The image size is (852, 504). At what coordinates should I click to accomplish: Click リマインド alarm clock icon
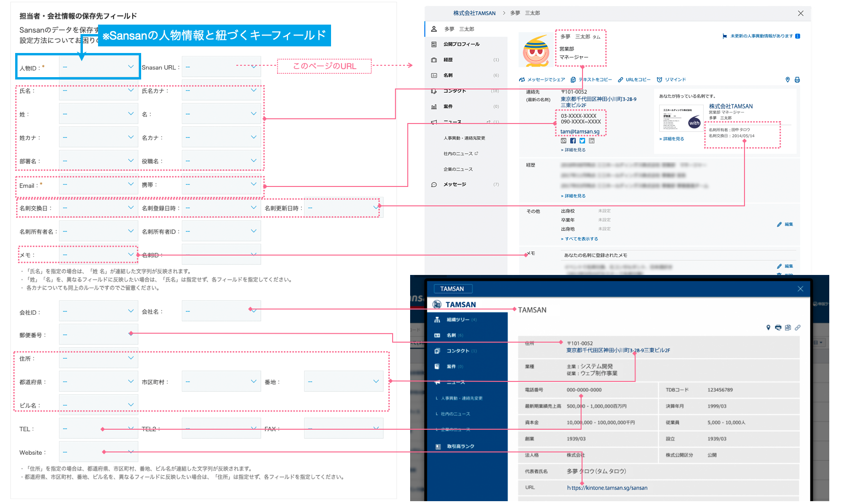tap(659, 80)
